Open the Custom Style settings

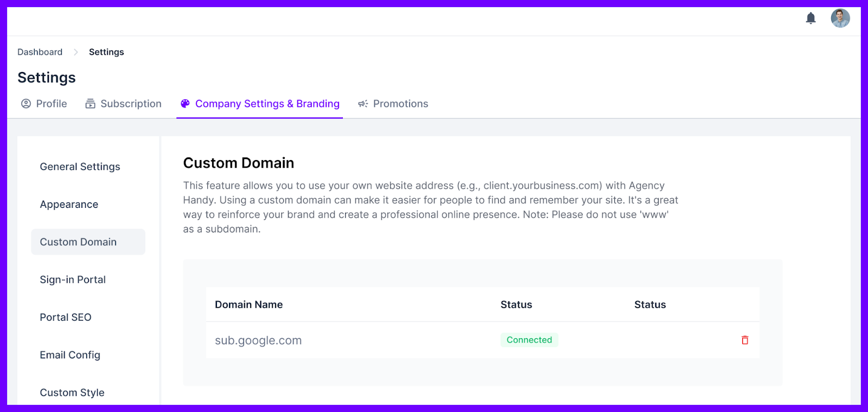(72, 392)
